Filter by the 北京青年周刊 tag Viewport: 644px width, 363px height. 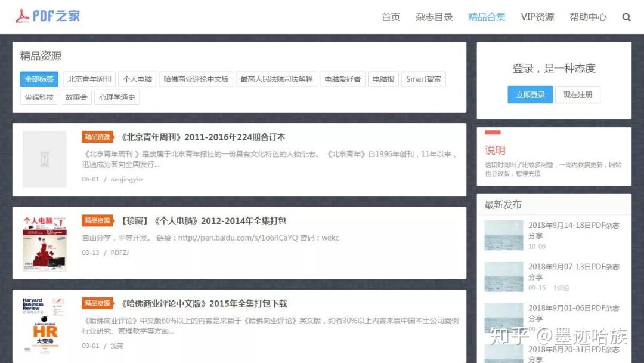[x=89, y=79]
